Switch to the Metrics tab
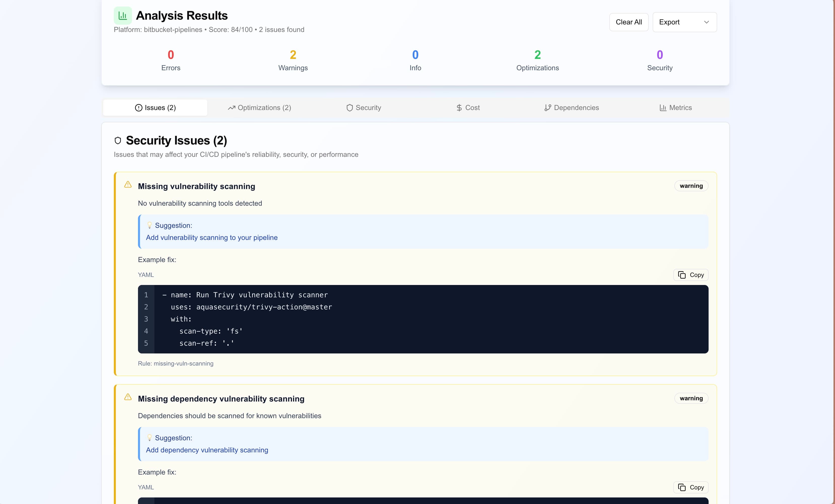 (x=675, y=108)
